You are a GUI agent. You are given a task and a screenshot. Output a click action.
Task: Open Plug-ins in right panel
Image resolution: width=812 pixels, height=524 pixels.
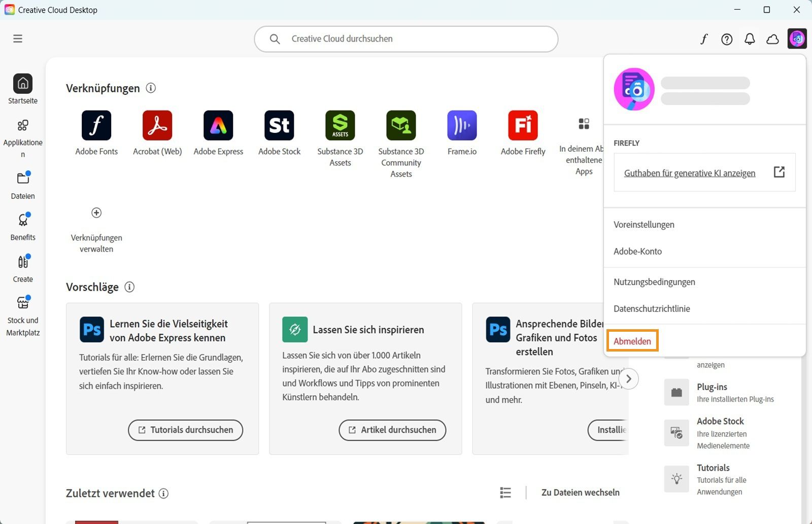tap(720, 392)
